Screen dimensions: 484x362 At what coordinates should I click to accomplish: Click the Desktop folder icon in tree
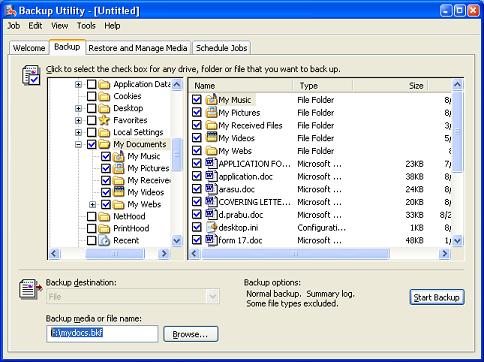(x=104, y=108)
